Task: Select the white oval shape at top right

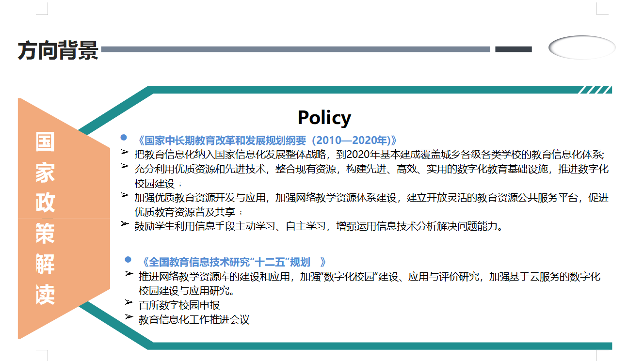Action: tap(582, 47)
